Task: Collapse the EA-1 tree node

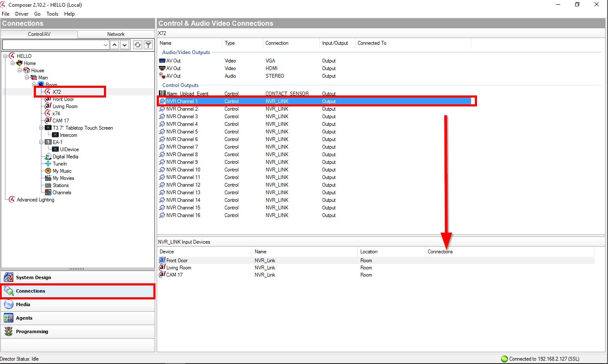Action: click(41, 142)
